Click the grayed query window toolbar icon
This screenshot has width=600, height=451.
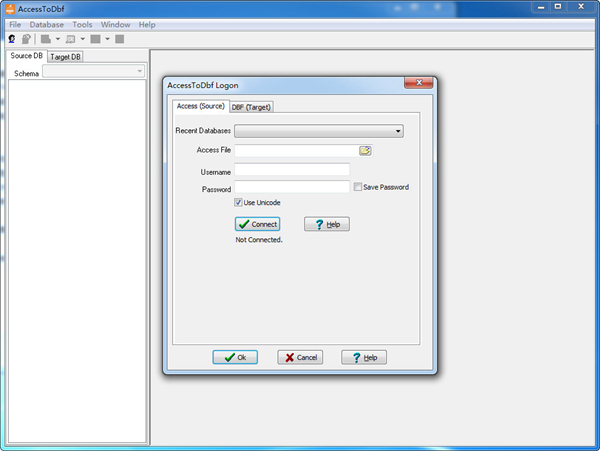click(70, 39)
